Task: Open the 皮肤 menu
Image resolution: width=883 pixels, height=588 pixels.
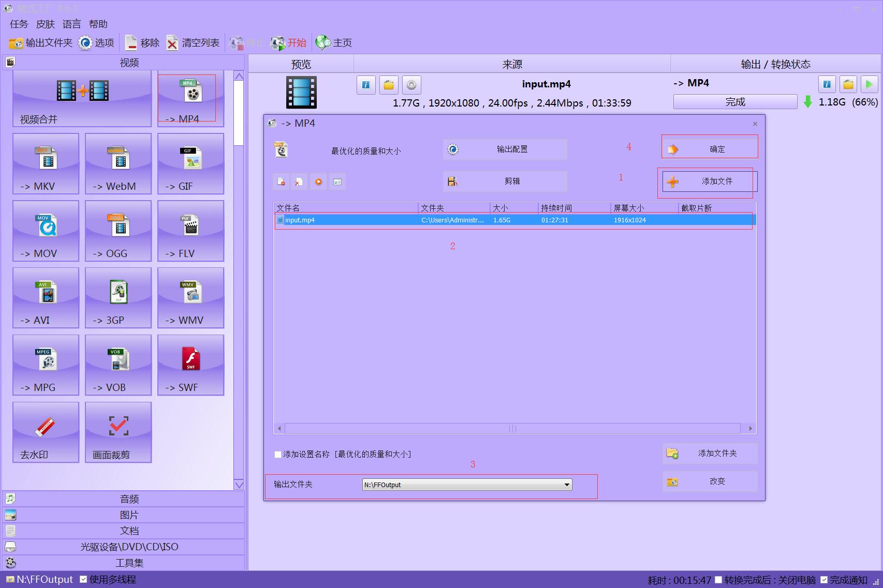Action: click(46, 24)
